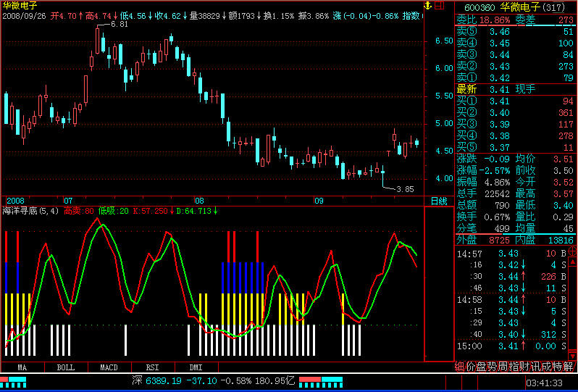578x392 pixels.
Task: Click the 均价 3.51 value
Action: pyautogui.click(x=564, y=159)
